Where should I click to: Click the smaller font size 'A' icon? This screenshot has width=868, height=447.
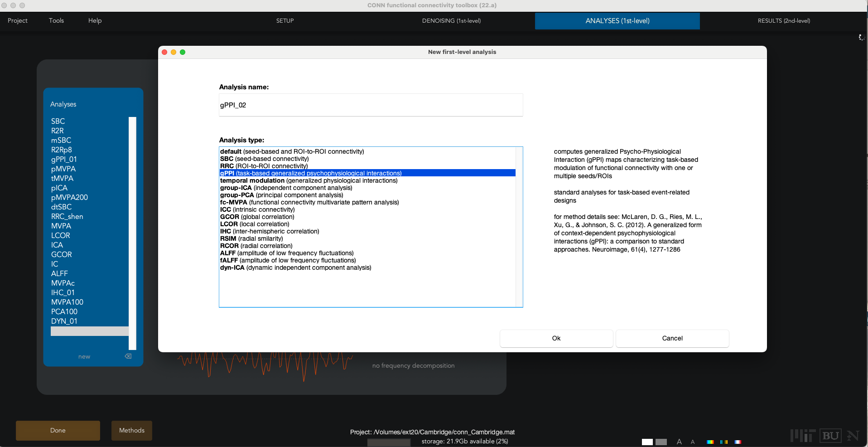click(693, 442)
